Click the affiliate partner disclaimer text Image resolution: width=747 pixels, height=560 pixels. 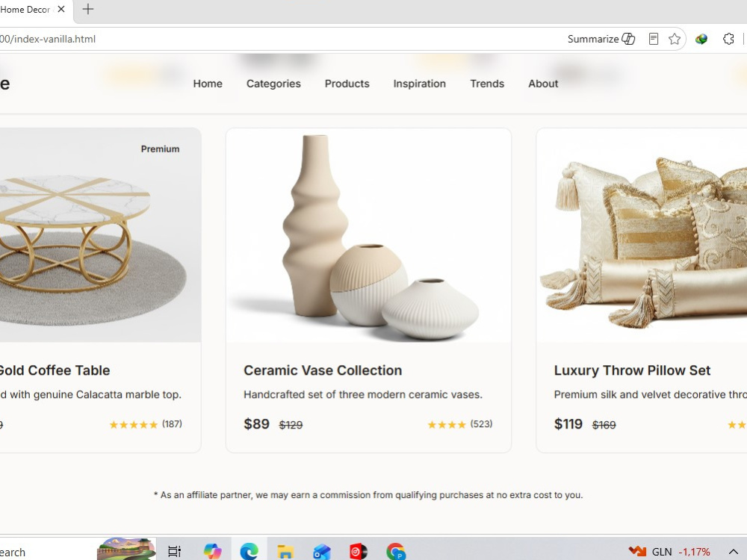pos(368,495)
